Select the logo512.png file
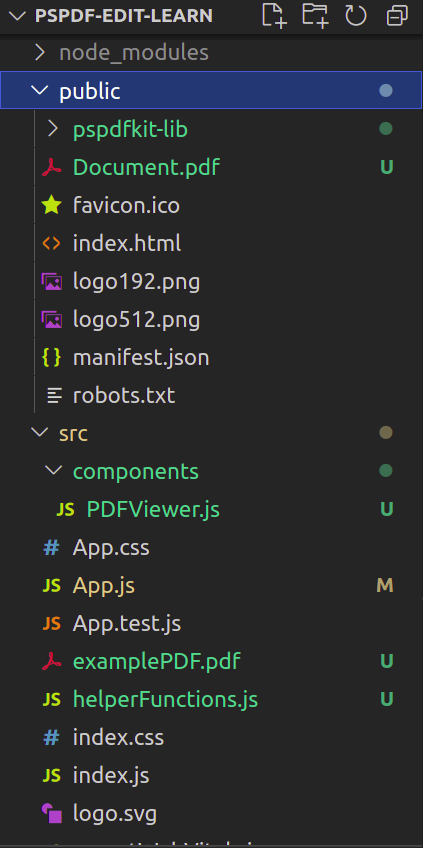This screenshot has height=848, width=423. (x=136, y=320)
